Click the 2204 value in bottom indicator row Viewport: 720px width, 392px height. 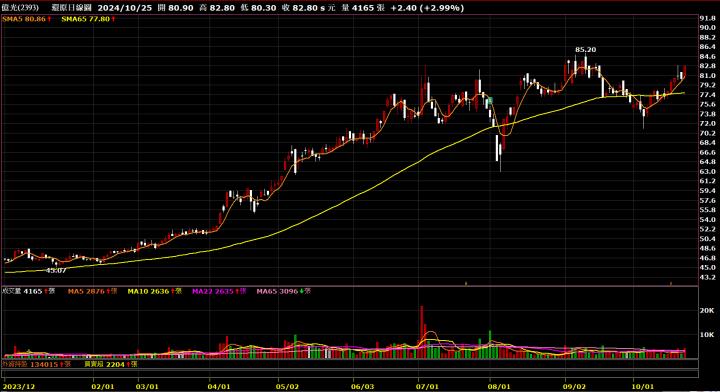tap(115, 364)
